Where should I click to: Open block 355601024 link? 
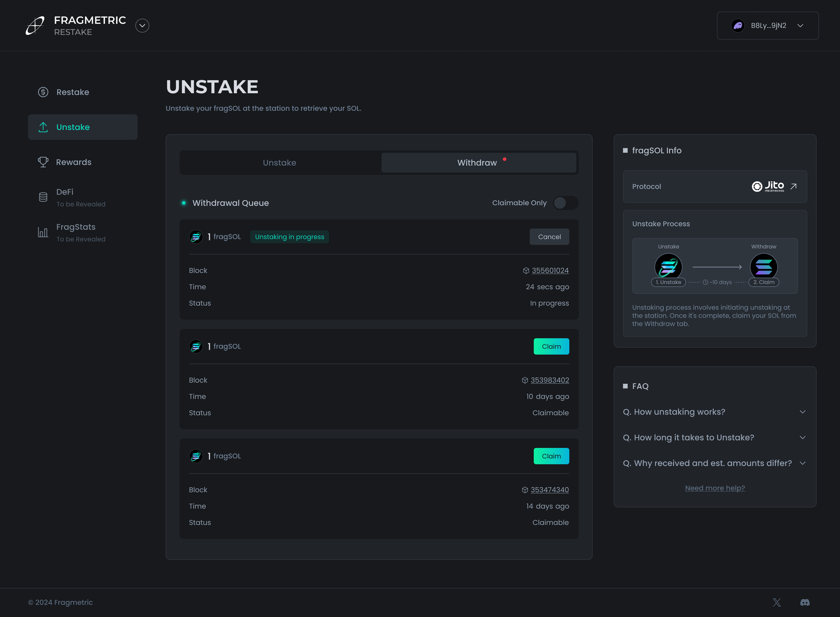[x=550, y=270]
